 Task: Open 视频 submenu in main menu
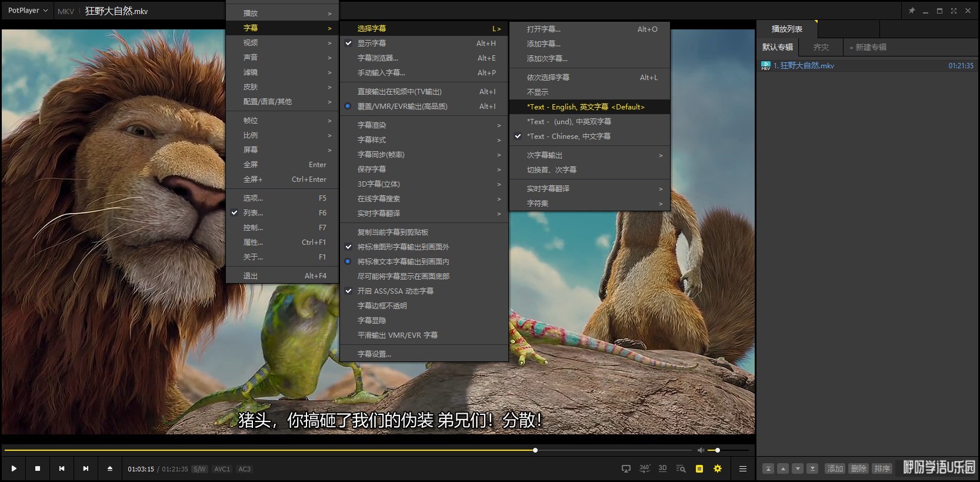point(282,42)
